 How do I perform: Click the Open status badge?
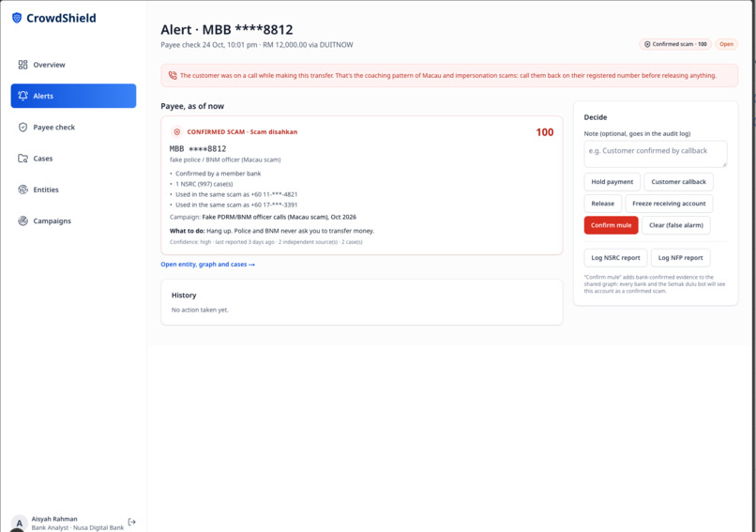(726, 44)
